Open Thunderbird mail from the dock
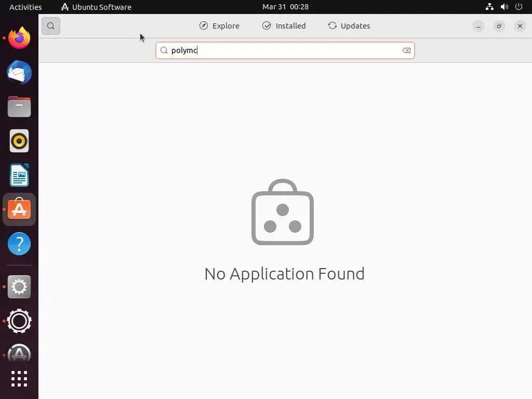This screenshot has width=532, height=399. click(19, 72)
